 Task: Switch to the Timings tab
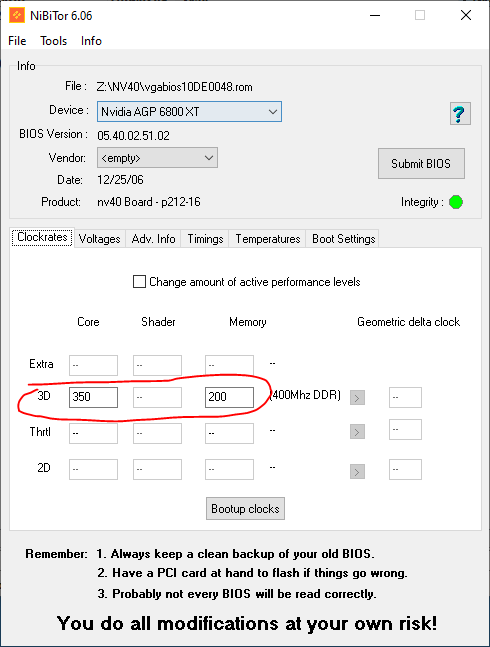click(x=205, y=239)
